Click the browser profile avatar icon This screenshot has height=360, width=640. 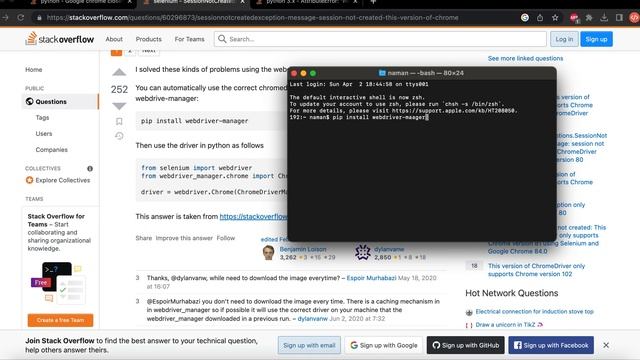click(634, 18)
